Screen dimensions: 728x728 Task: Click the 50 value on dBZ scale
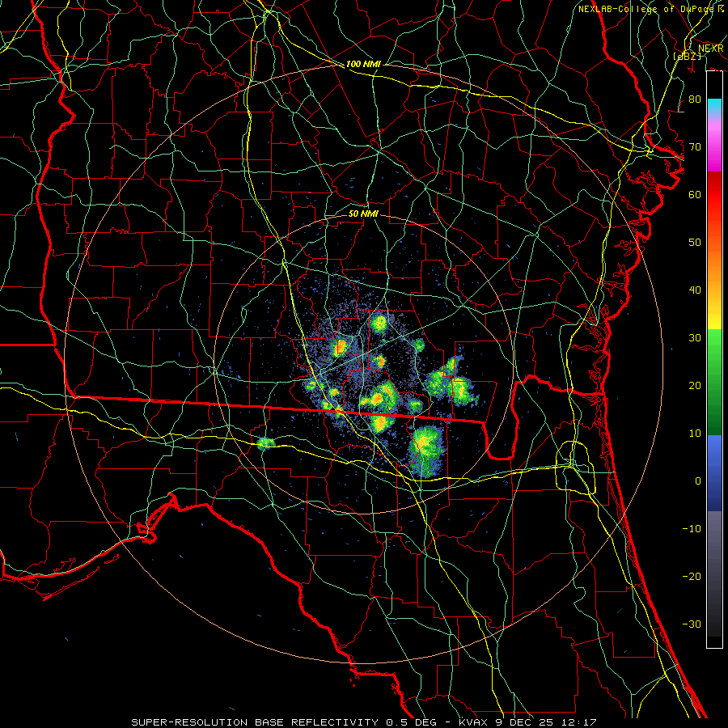click(x=695, y=243)
